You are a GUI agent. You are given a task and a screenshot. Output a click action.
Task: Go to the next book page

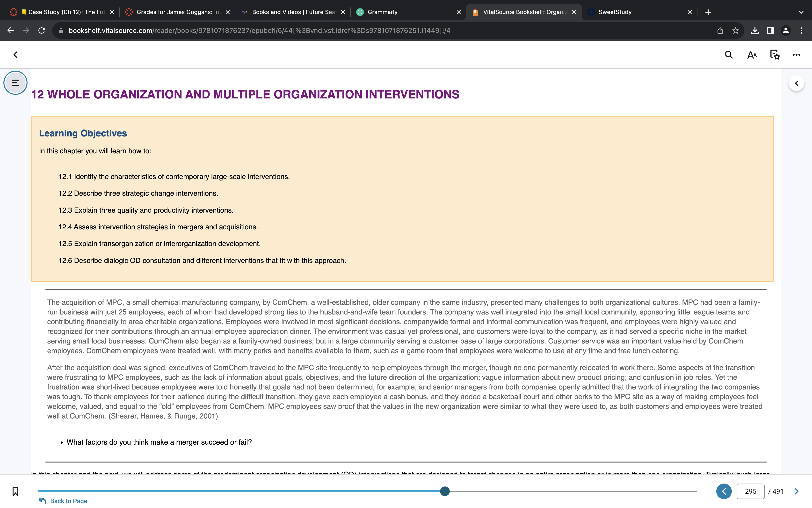[796, 491]
